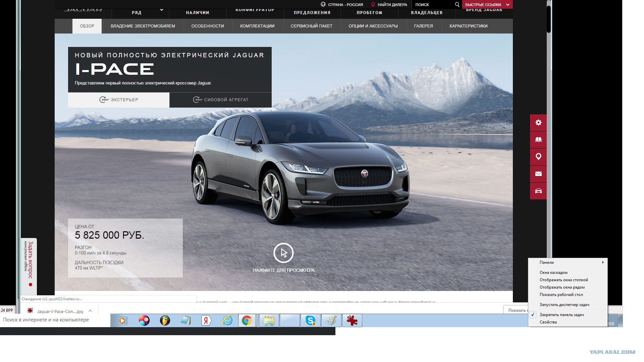Expand the 'Быстрые ссылки' dropdown
Screen dimensions: 644x362
coord(487,5)
